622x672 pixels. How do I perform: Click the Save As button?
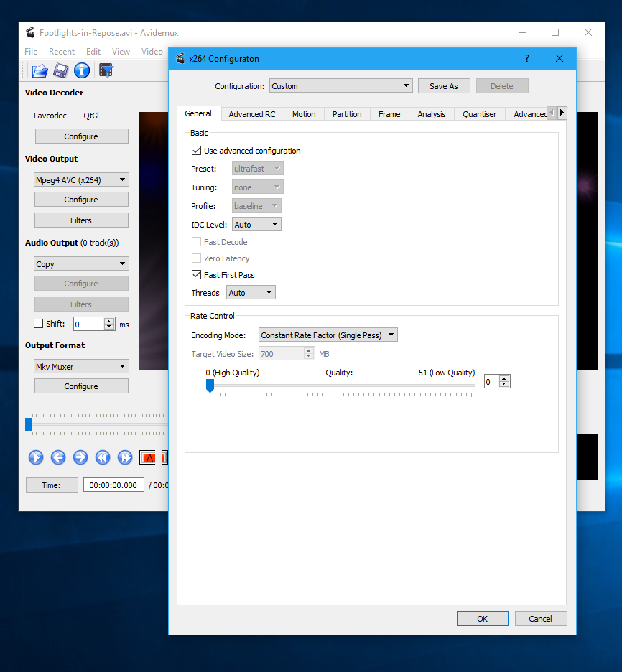[x=444, y=85]
